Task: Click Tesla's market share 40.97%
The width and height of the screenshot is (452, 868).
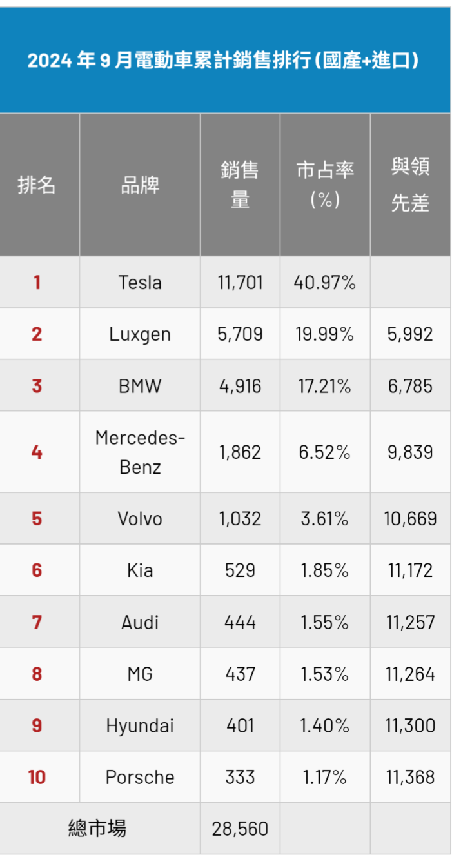Action: click(x=325, y=282)
